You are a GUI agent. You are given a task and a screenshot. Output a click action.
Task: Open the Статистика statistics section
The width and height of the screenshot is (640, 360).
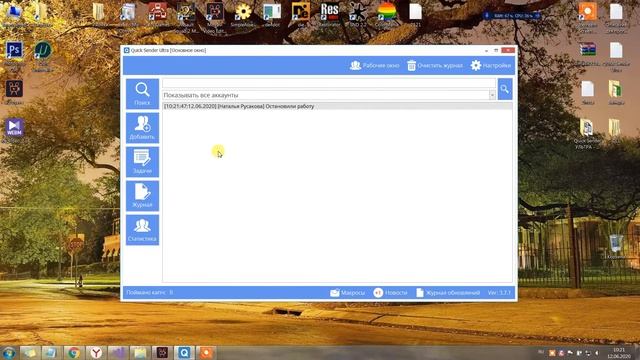pos(142,230)
